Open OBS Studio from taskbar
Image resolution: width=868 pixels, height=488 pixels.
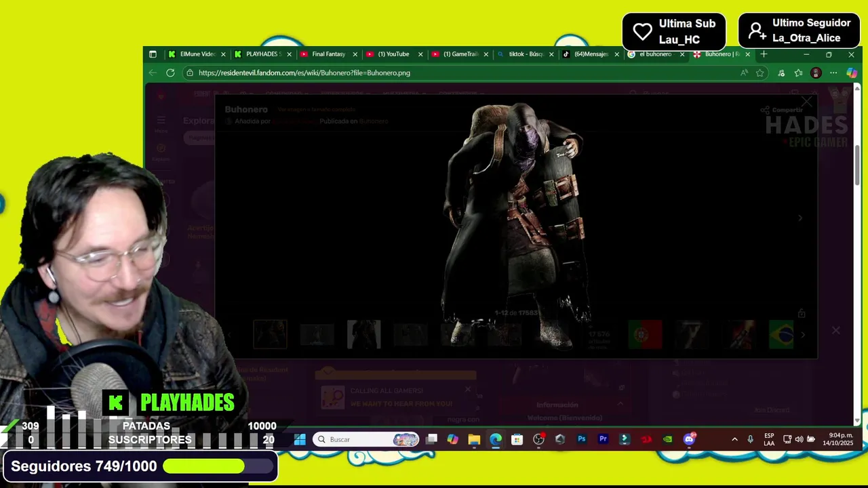[x=538, y=439]
